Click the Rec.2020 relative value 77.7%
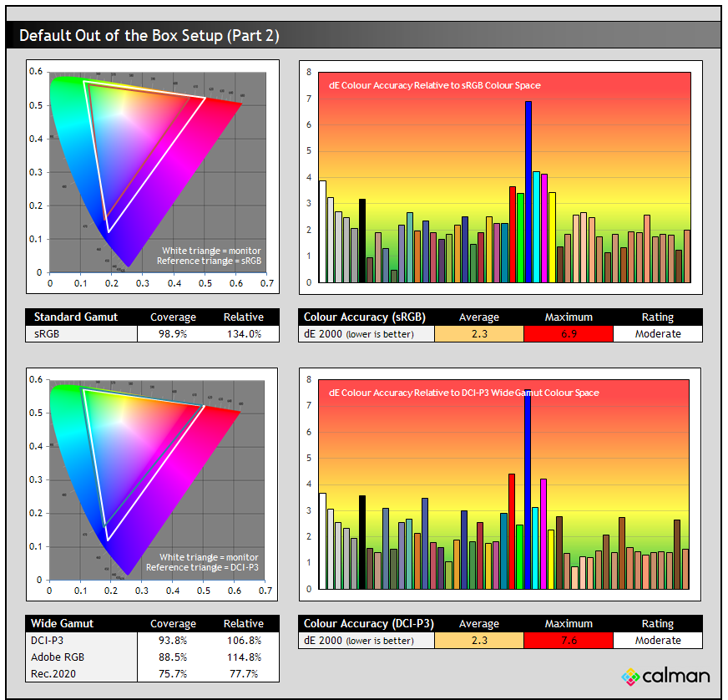This screenshot has width=728, height=700. pos(243,673)
